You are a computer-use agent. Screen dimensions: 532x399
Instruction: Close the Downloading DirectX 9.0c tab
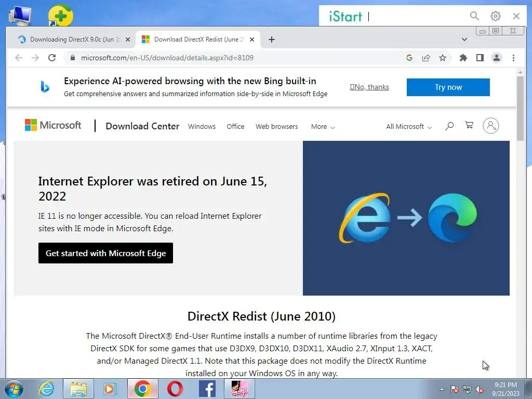click(128, 39)
